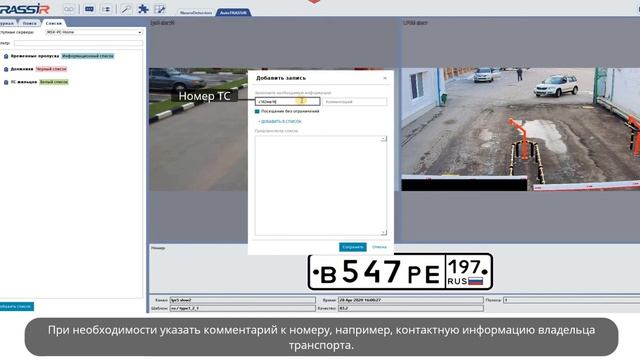Select the left camera feed with parked car
This screenshot has width=640, height=360.
coord(198,129)
